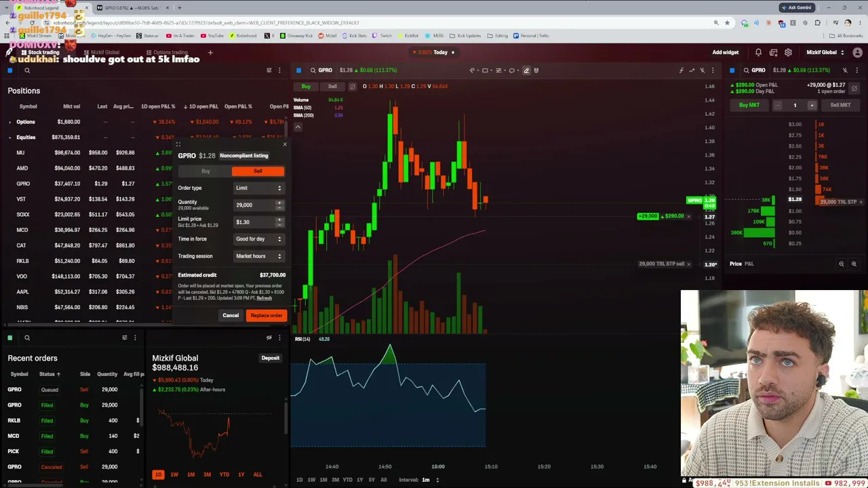This screenshot has width=868, height=488.
Task: Select the YTD range on account chart
Action: click(x=224, y=474)
